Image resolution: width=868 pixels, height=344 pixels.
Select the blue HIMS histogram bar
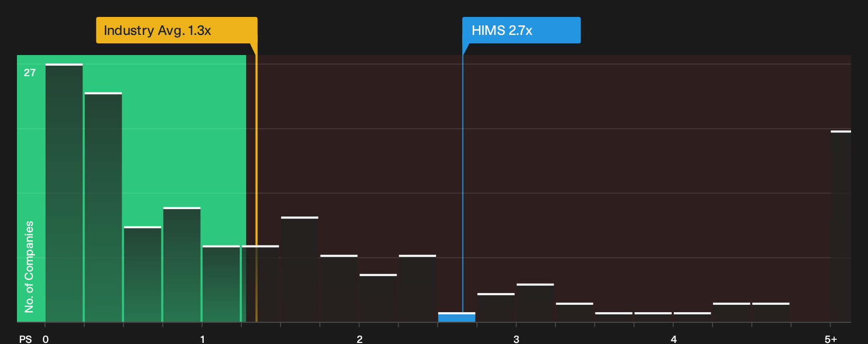[457, 318]
